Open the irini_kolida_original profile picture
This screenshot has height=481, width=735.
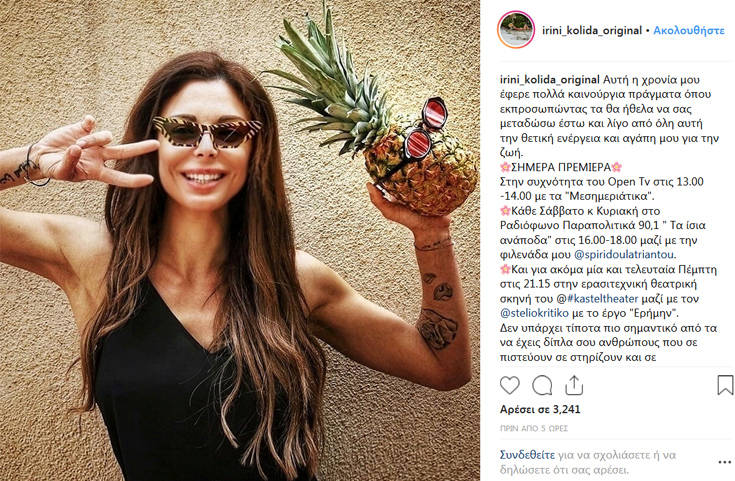516,30
